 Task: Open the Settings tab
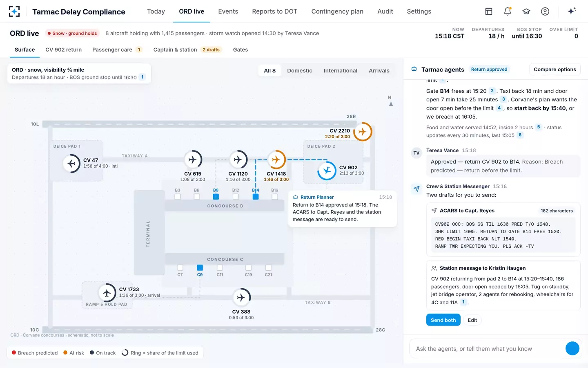tap(419, 11)
